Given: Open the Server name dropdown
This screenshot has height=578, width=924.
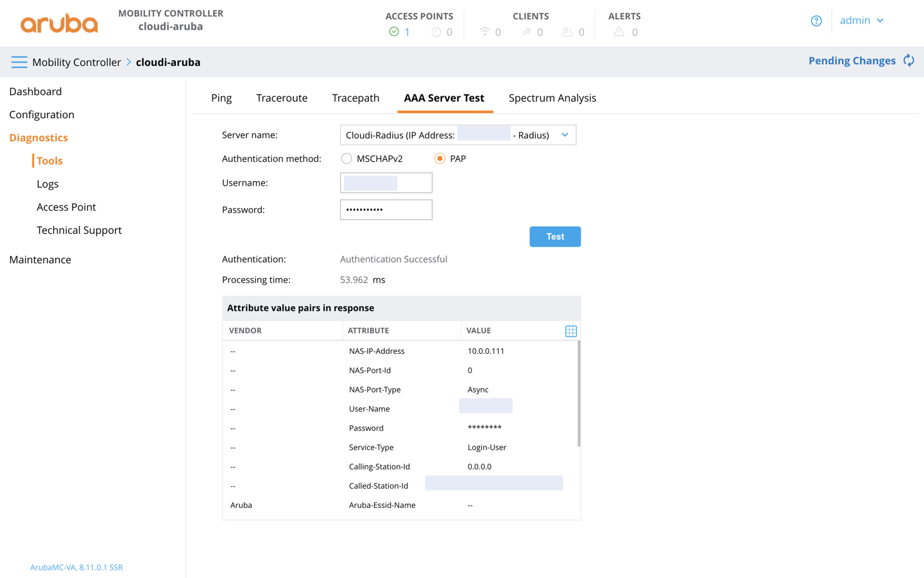Looking at the screenshot, I should pyautogui.click(x=564, y=135).
